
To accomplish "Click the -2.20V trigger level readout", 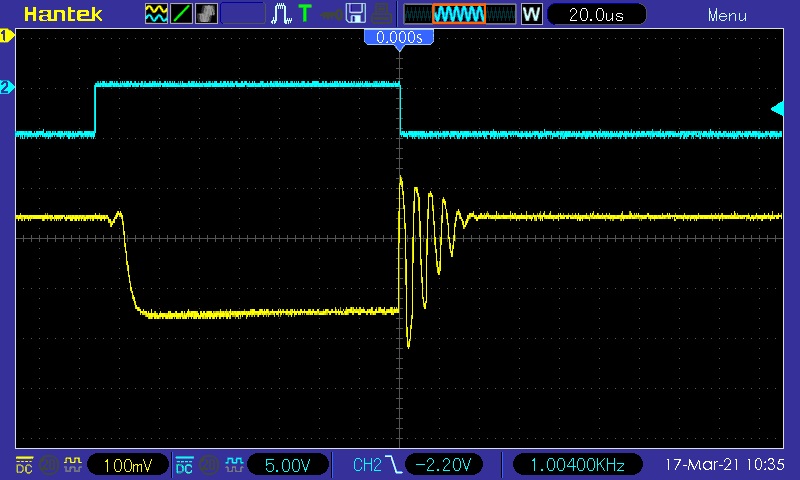I will [443, 465].
